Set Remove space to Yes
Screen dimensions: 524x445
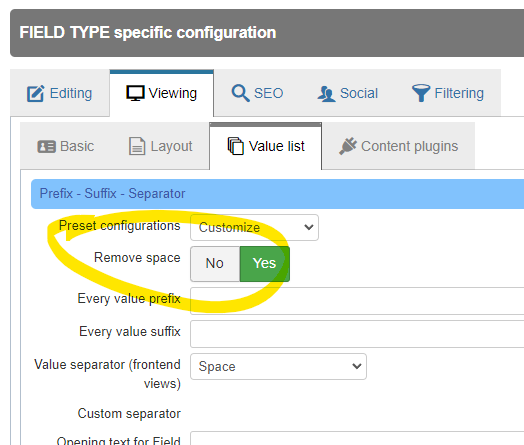tap(265, 264)
